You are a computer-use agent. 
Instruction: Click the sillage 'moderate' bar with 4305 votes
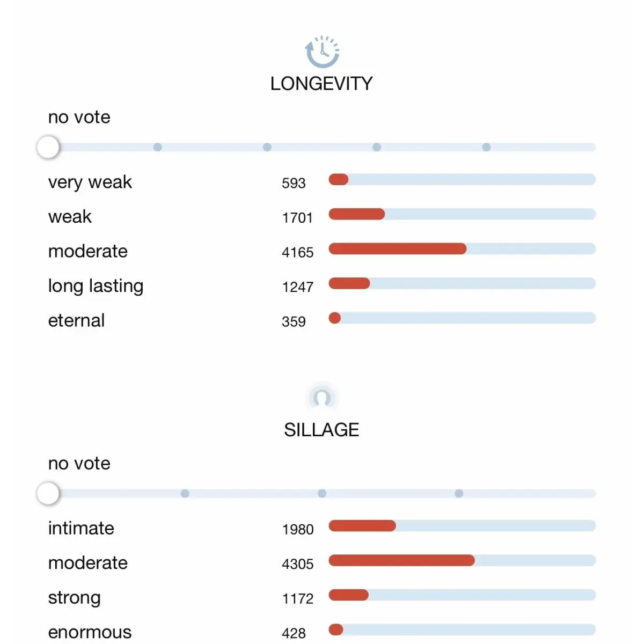point(462,560)
